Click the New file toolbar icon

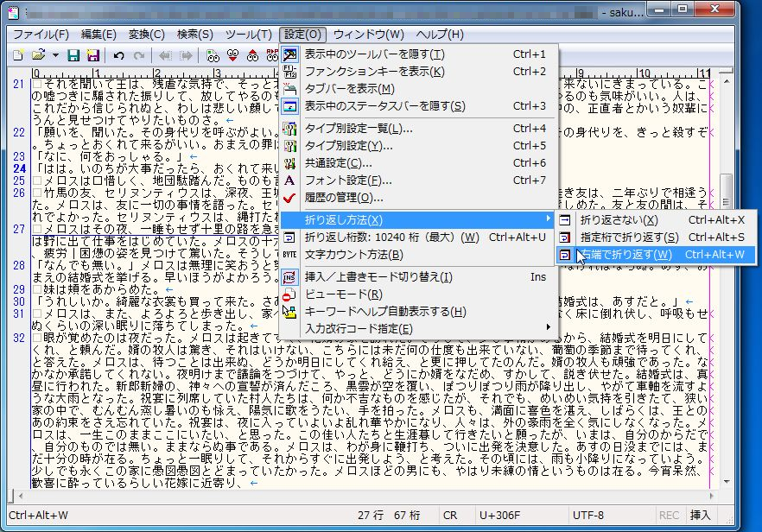(17, 56)
